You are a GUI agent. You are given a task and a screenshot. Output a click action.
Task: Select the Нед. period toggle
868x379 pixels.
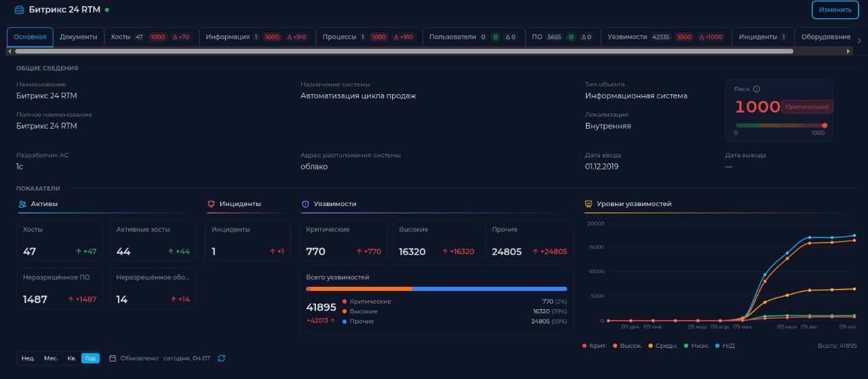pyautogui.click(x=28, y=358)
